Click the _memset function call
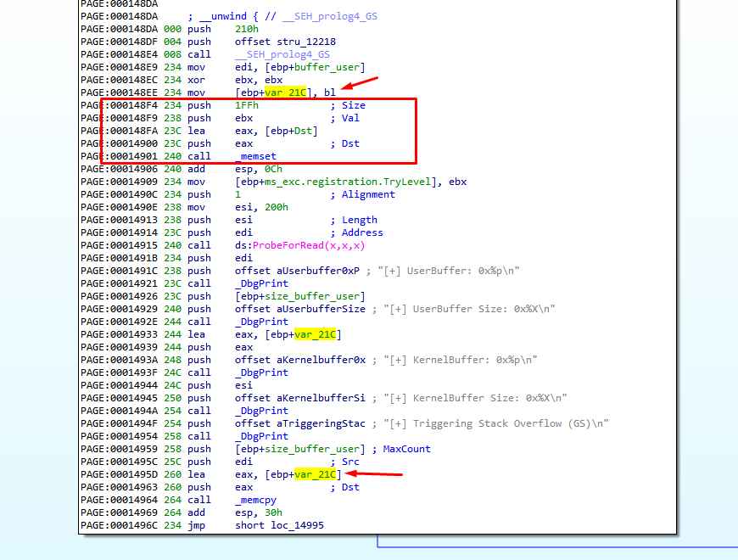 coord(255,156)
